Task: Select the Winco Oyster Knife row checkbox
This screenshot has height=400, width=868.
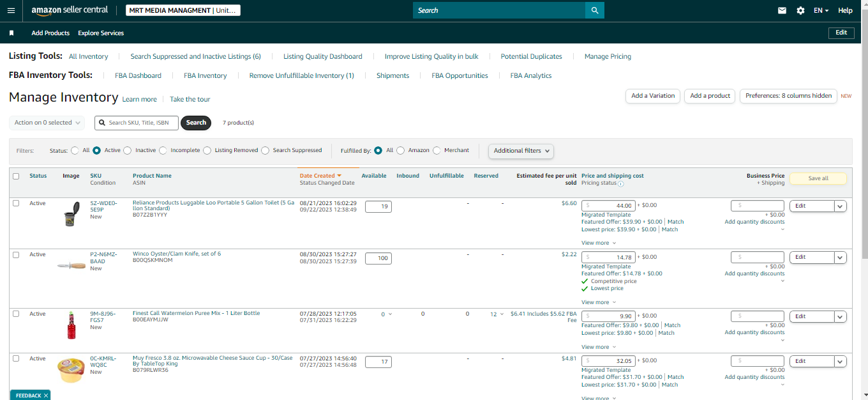Action: pos(16,254)
